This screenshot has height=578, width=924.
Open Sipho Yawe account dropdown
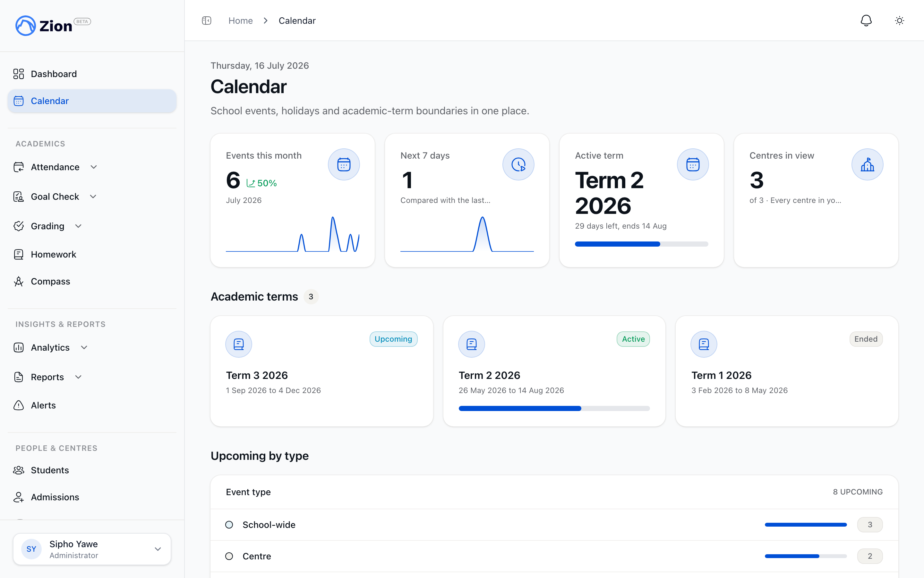[92, 549]
